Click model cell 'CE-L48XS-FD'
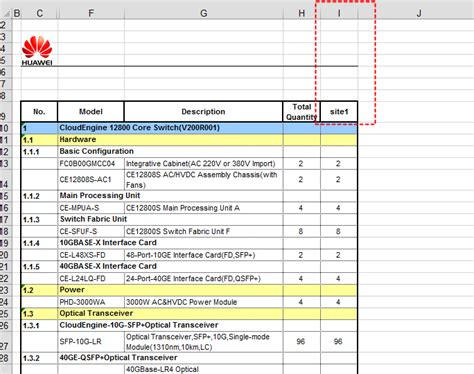 (x=91, y=255)
